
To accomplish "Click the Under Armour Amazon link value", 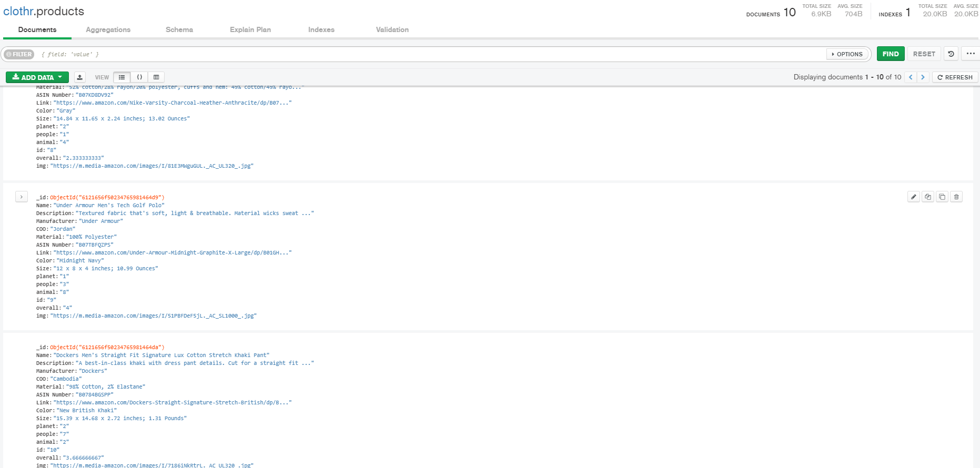I will click(x=173, y=252).
